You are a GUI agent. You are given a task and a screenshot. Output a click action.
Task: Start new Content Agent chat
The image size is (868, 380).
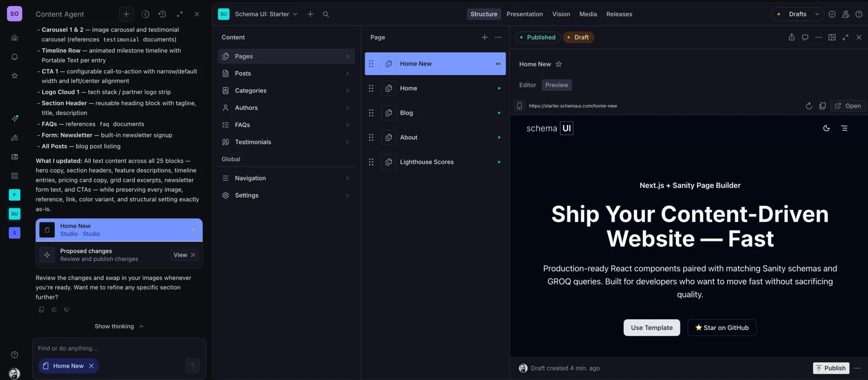pos(126,14)
